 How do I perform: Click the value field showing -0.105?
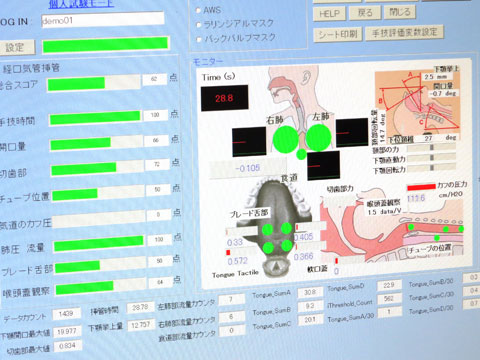coord(248,168)
